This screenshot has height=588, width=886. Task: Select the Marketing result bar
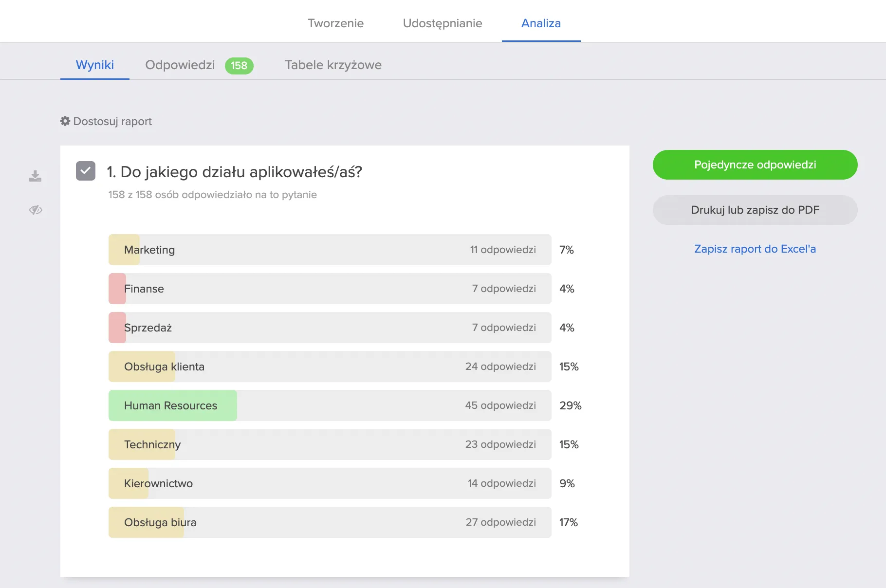330,250
